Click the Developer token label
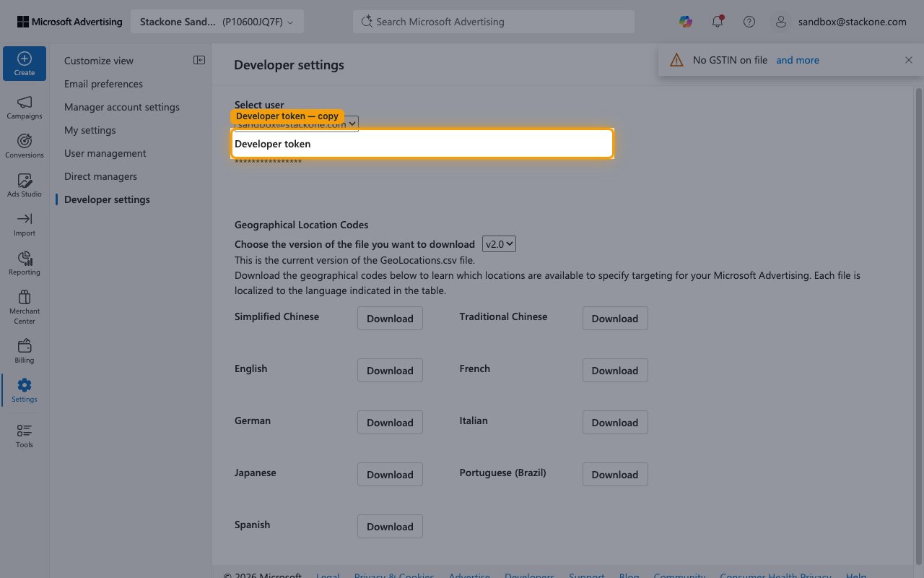Viewport: 924px width, 578px height. (273, 144)
